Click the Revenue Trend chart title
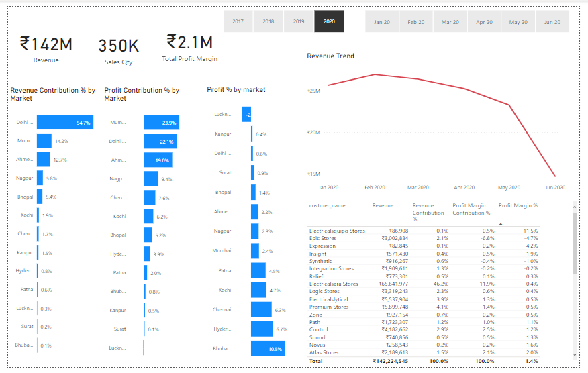The width and height of the screenshot is (588, 373). click(330, 56)
